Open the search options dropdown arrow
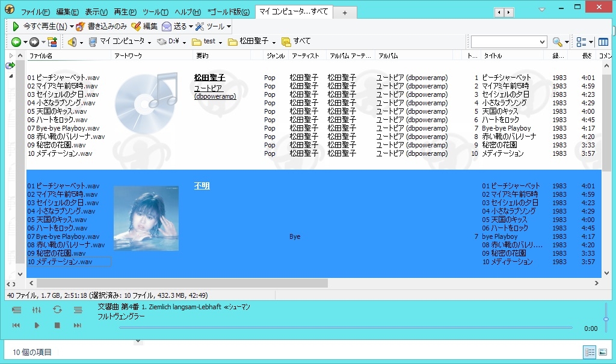 567,42
